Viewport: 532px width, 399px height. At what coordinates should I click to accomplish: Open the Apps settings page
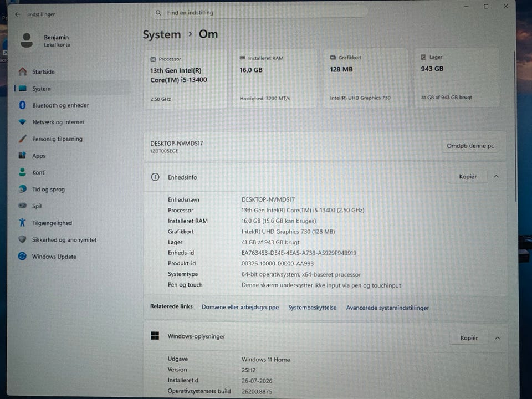pos(71,155)
